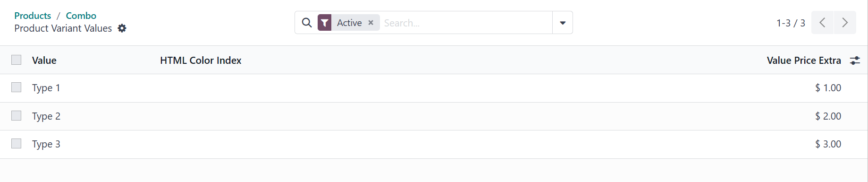Remove the Active filter tag

pos(371,23)
